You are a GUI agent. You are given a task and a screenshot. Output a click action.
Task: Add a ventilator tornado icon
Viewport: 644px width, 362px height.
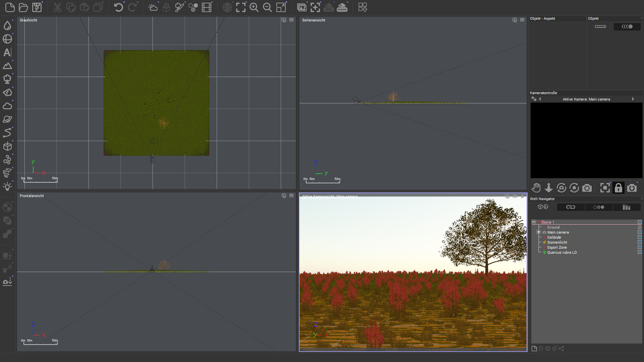coord(8,173)
